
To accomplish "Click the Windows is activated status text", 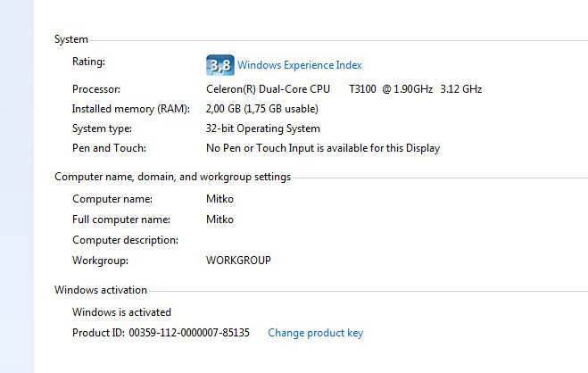I will 121,312.
